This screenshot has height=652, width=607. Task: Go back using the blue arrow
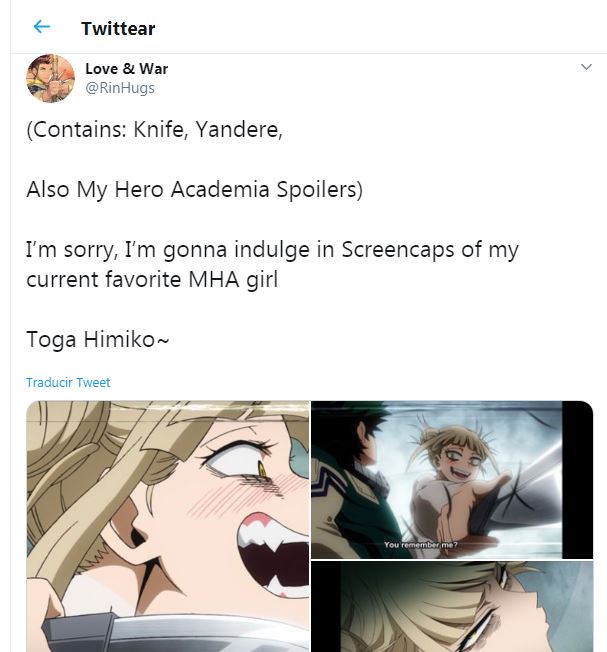(x=41, y=27)
